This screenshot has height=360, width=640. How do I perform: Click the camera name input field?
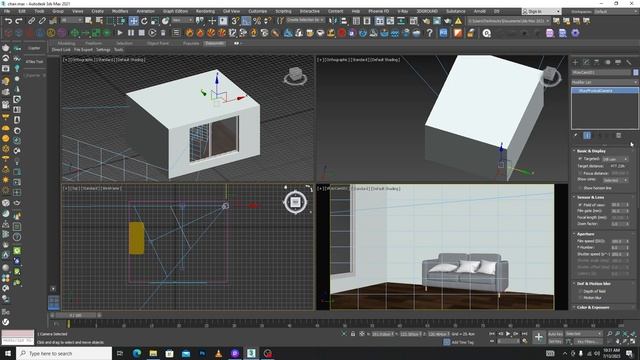pyautogui.click(x=602, y=72)
